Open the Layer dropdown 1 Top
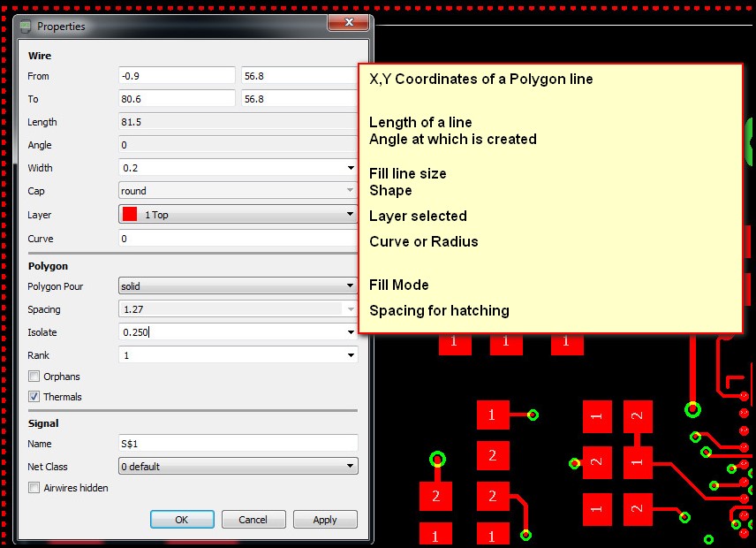756x548 pixels. click(x=238, y=214)
